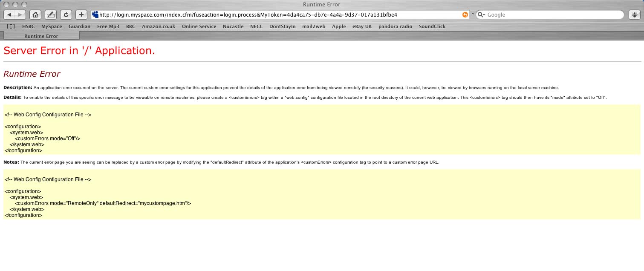Image resolution: width=644 pixels, height=271 pixels.
Task: Click the browser forward arrow
Action: [x=20, y=14]
